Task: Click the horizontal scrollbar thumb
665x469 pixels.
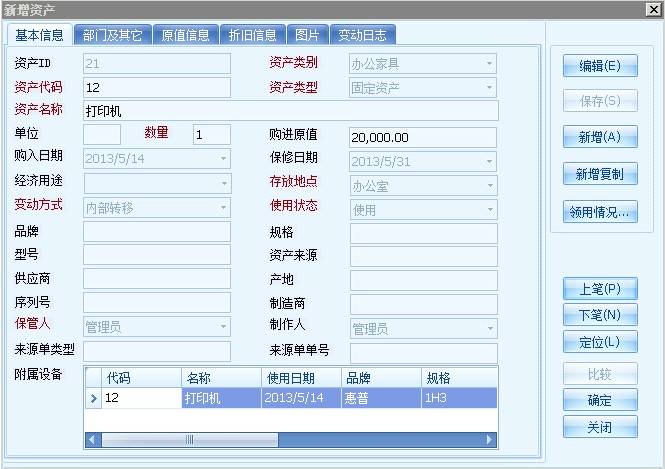Action: tap(190, 440)
